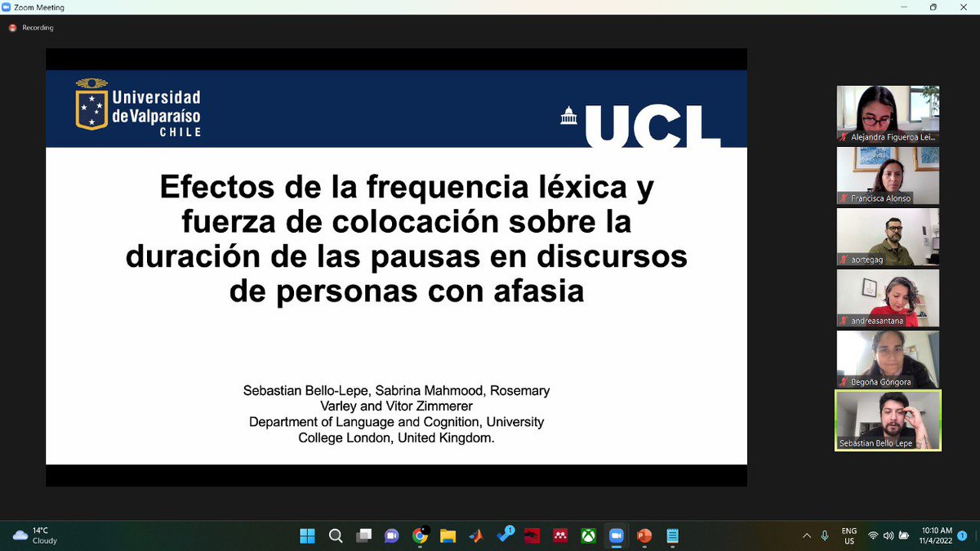Open Task View on the taskbar
This screenshot has width=980, height=551.
[363, 535]
